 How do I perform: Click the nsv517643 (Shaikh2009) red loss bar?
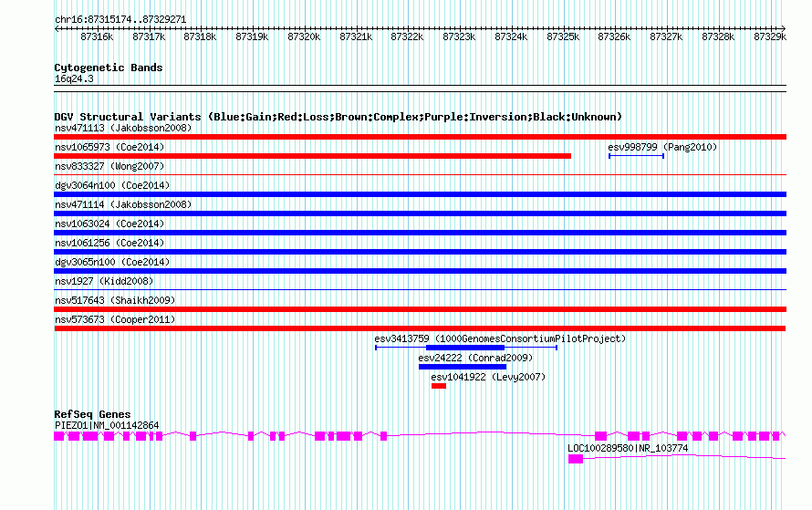tap(420, 309)
